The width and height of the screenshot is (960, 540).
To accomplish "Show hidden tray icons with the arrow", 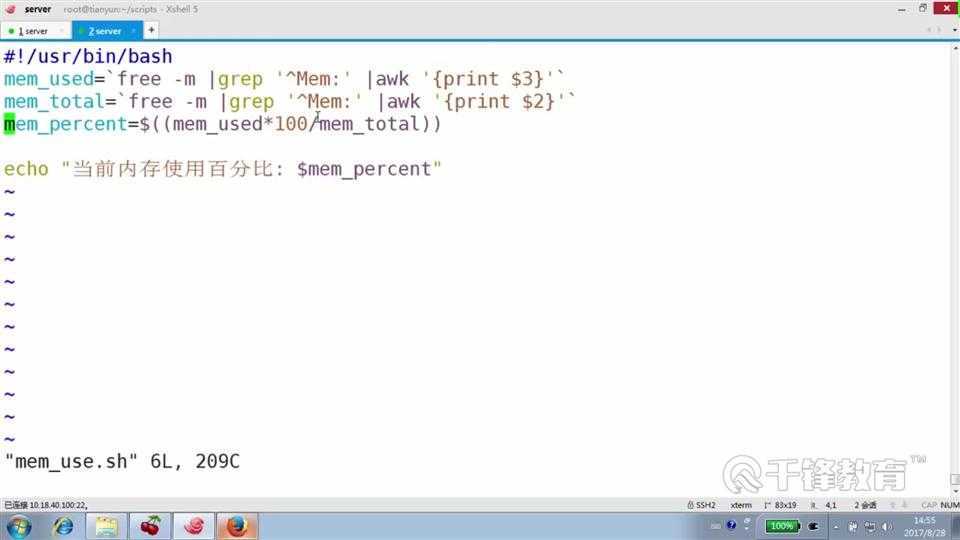I will click(836, 527).
